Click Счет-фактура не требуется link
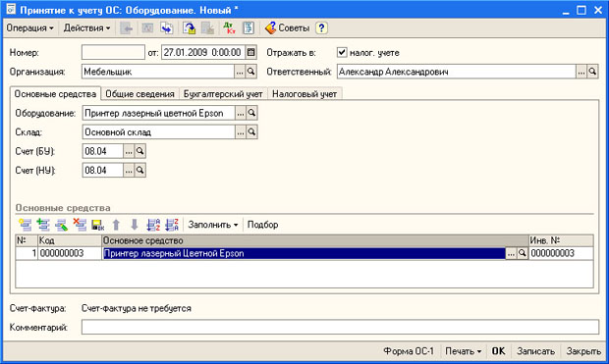This screenshot has width=609, height=364. pos(137,308)
